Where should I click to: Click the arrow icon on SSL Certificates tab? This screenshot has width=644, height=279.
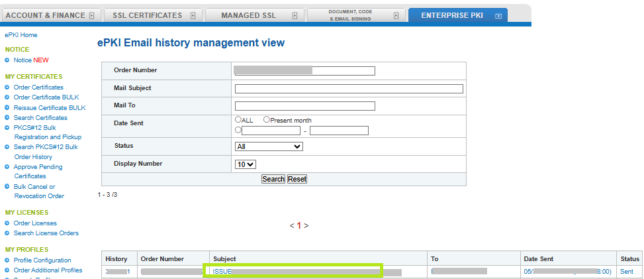(x=193, y=16)
